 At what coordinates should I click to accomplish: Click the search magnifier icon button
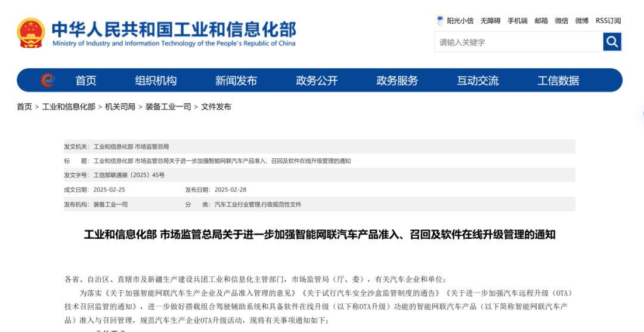tap(612, 42)
